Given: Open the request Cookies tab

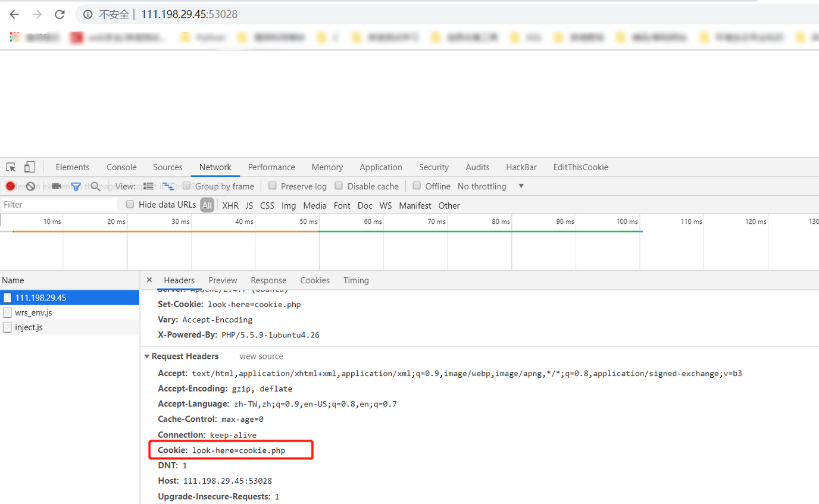Looking at the screenshot, I should point(315,280).
